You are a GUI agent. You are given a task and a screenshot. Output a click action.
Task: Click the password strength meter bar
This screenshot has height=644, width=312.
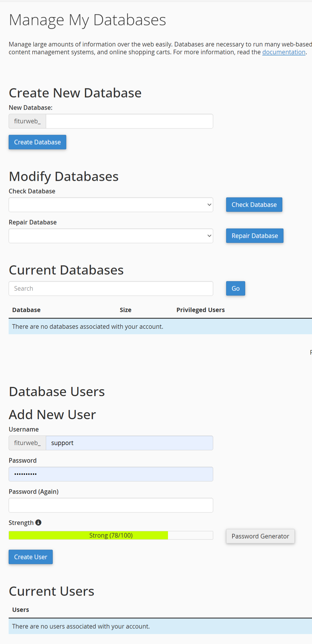pyautogui.click(x=111, y=535)
